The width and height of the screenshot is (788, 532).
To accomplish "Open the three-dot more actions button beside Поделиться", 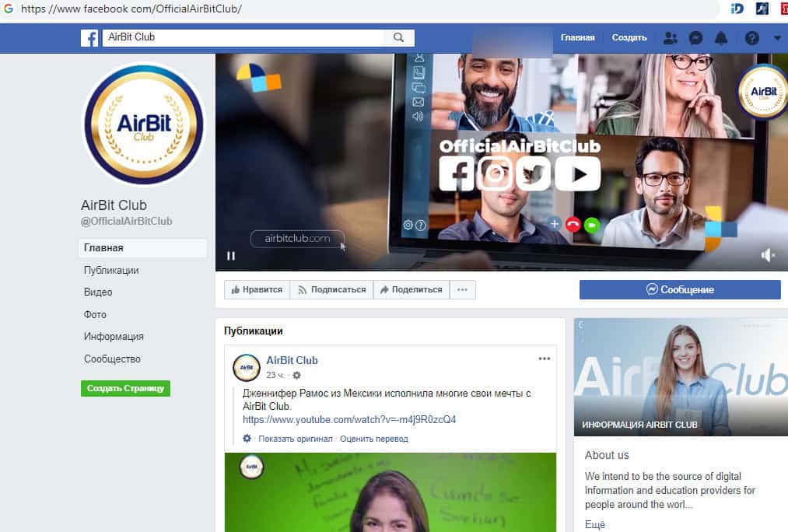I will pos(462,290).
